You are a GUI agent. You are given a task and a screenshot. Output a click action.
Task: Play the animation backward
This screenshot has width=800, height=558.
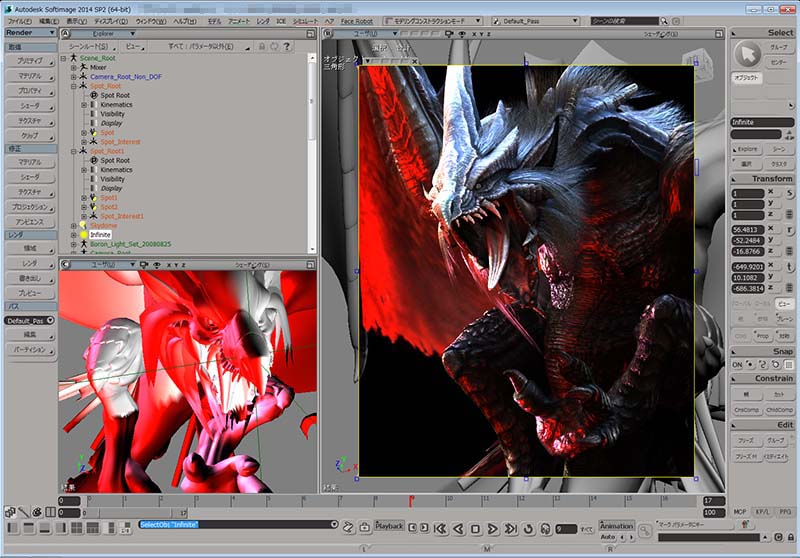[458, 529]
